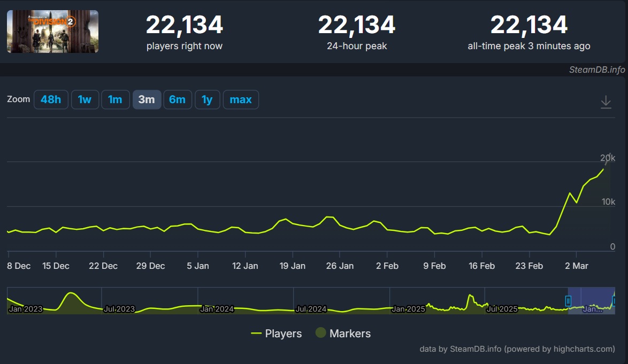The height and width of the screenshot is (364, 628).
Task: Set chart zoom to 48h
Action: point(51,99)
